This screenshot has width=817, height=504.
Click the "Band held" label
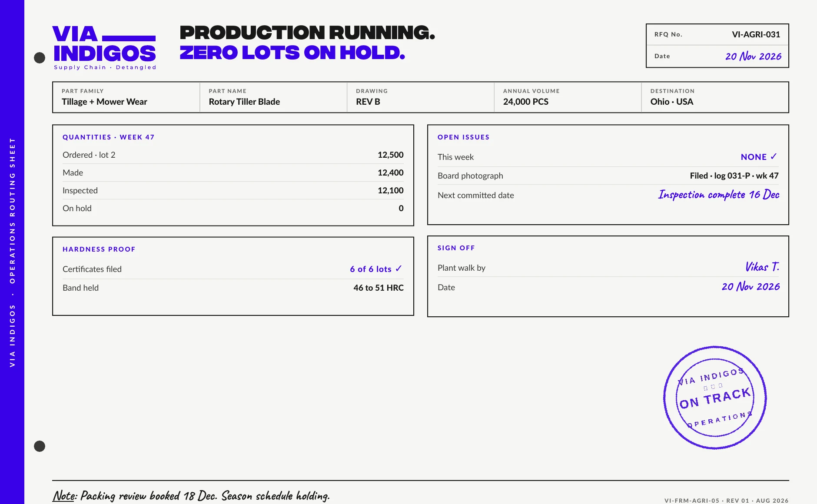pyautogui.click(x=81, y=288)
